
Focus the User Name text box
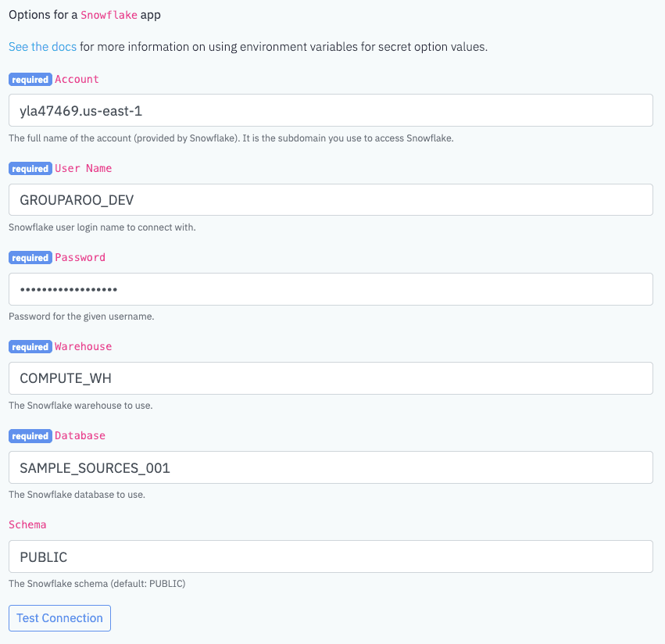coord(331,200)
